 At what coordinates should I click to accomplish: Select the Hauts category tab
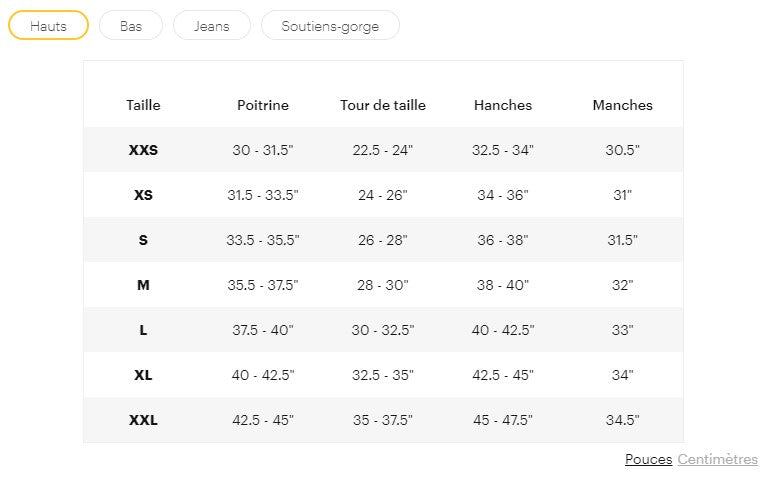pyautogui.click(x=48, y=26)
